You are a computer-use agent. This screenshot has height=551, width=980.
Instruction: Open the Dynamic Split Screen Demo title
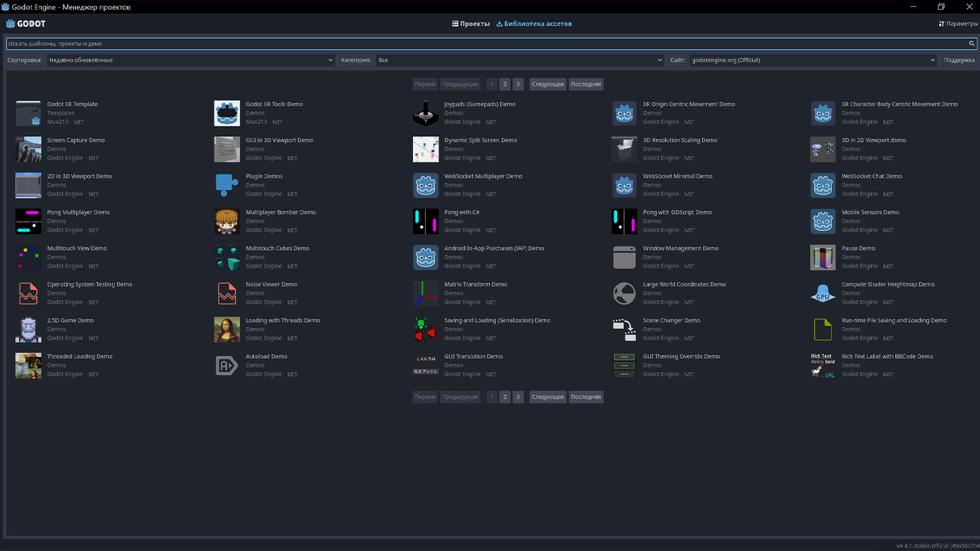pos(480,141)
